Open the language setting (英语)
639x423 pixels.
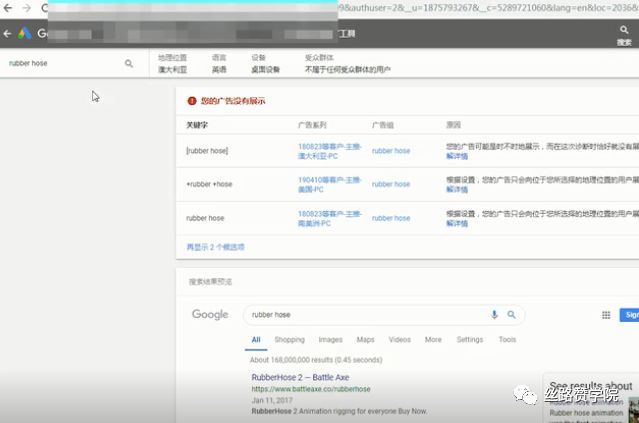[219, 64]
